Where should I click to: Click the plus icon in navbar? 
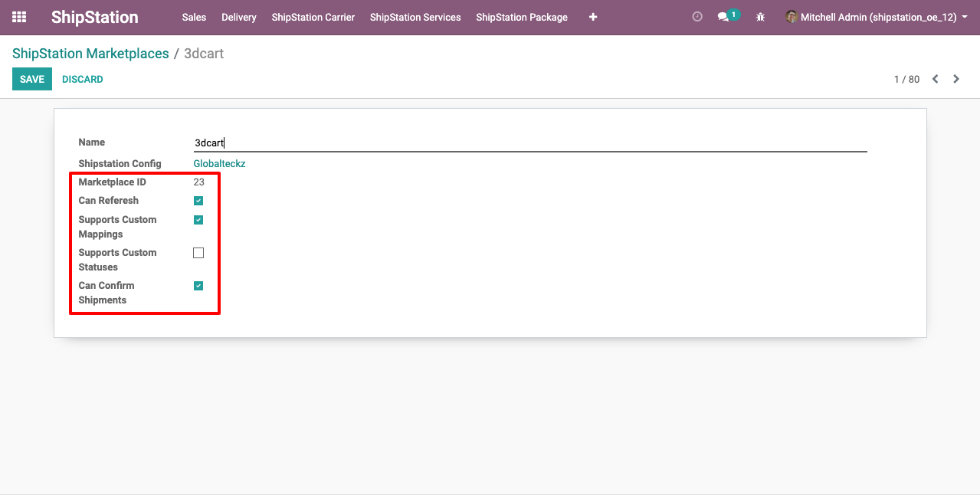click(593, 17)
